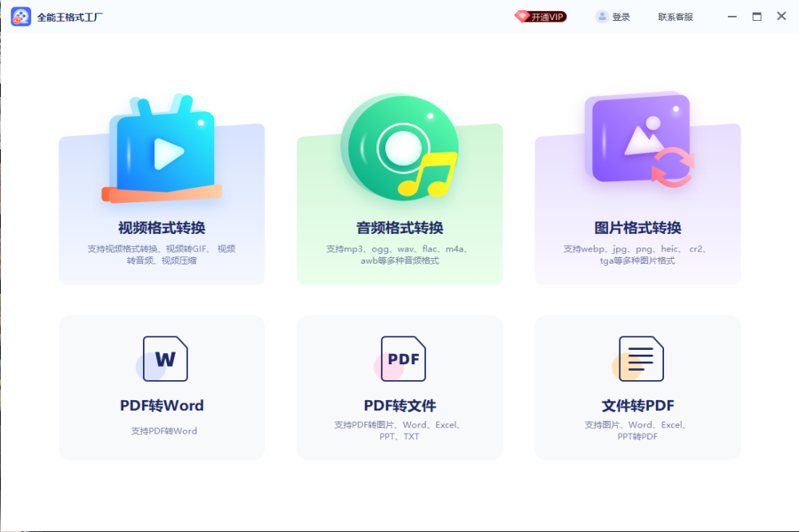Open PDF转文件 title

click(400, 406)
